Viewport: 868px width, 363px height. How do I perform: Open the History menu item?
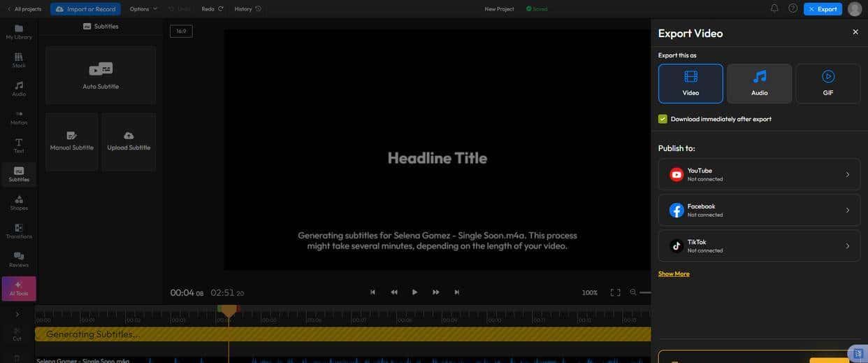click(247, 9)
